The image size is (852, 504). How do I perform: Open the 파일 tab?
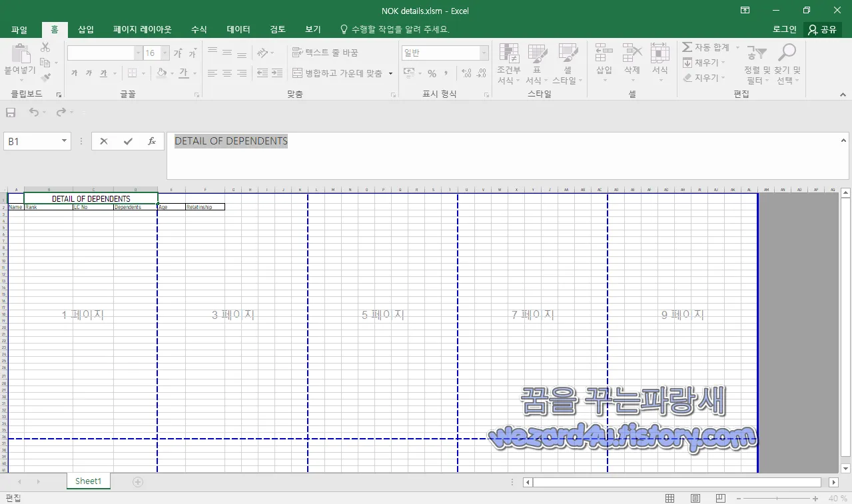click(x=19, y=29)
